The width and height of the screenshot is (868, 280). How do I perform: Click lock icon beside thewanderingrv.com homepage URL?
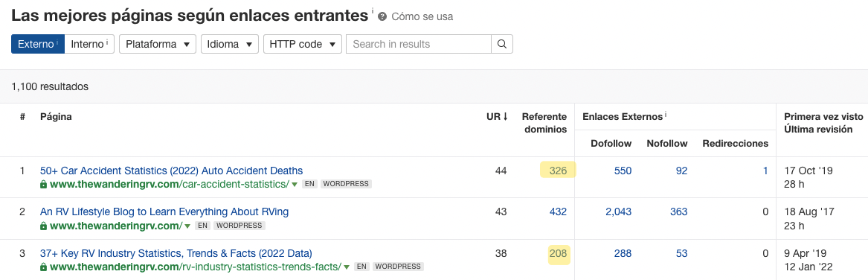pyautogui.click(x=43, y=226)
